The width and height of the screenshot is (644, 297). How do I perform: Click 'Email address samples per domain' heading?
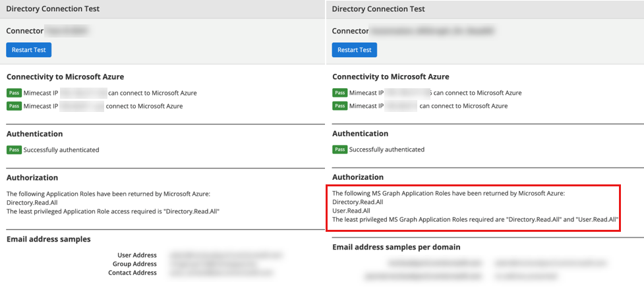click(x=395, y=247)
